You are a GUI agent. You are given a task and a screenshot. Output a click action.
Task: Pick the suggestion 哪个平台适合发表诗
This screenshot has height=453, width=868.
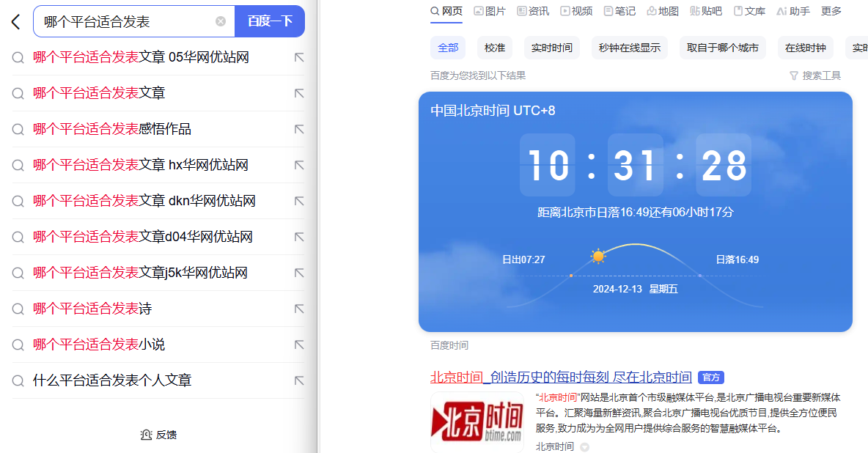92,309
